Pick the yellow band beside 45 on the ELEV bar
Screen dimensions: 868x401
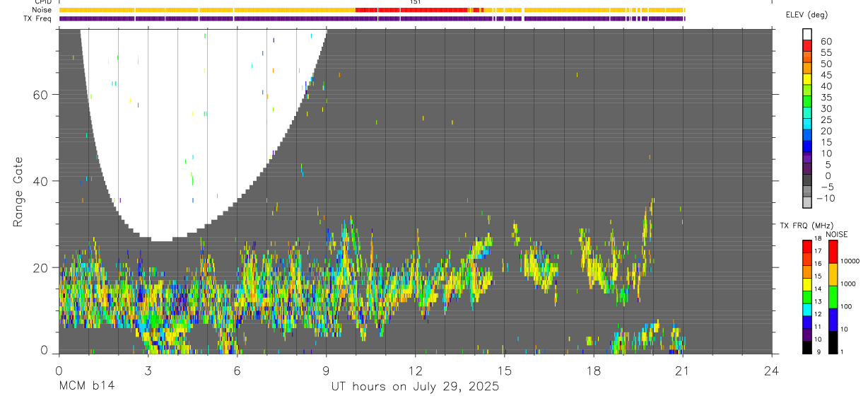tap(807, 79)
